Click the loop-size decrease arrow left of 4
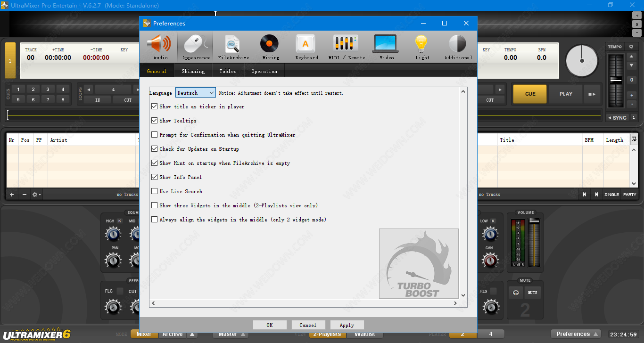This screenshot has width=644, height=343. tap(89, 90)
